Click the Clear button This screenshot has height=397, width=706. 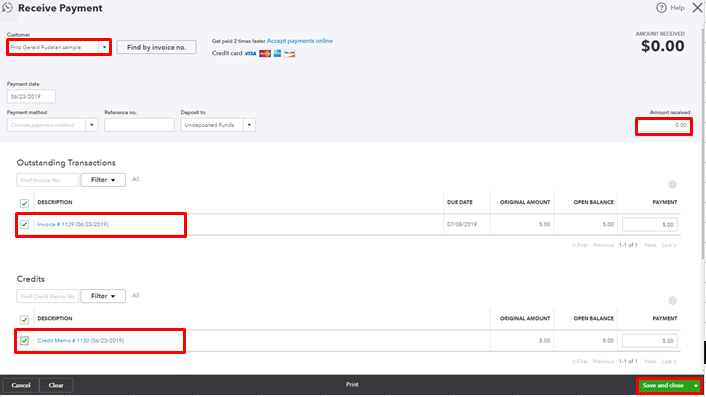click(x=56, y=385)
